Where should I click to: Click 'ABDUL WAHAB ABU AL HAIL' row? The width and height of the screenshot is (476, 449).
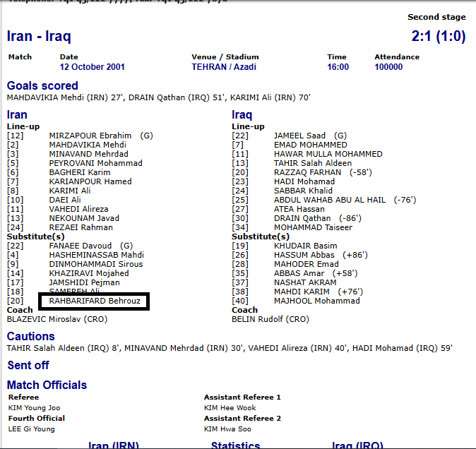point(330,200)
